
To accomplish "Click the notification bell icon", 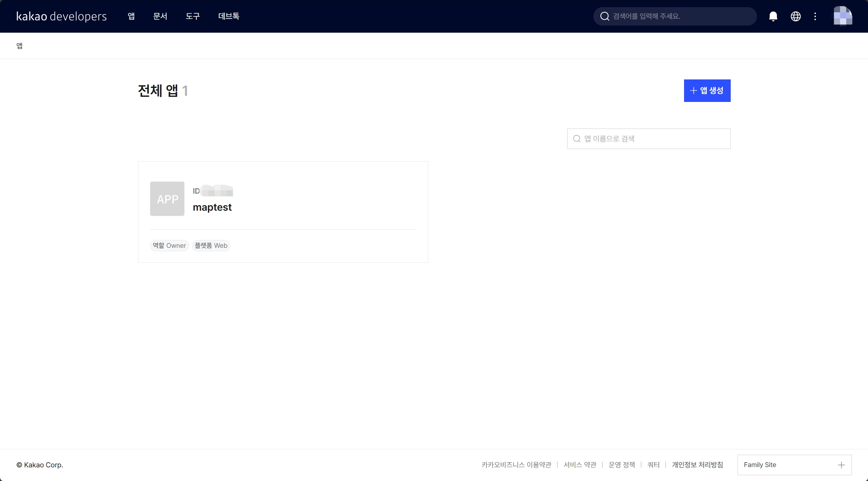I will (773, 16).
